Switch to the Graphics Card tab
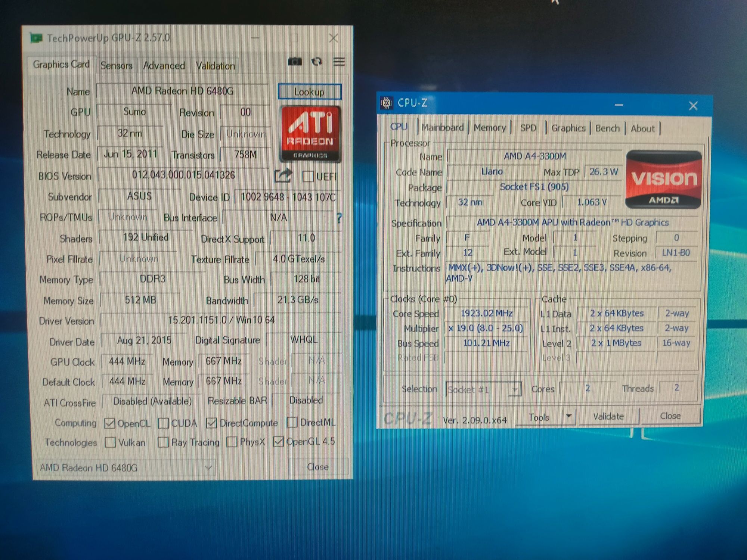 tap(61, 64)
